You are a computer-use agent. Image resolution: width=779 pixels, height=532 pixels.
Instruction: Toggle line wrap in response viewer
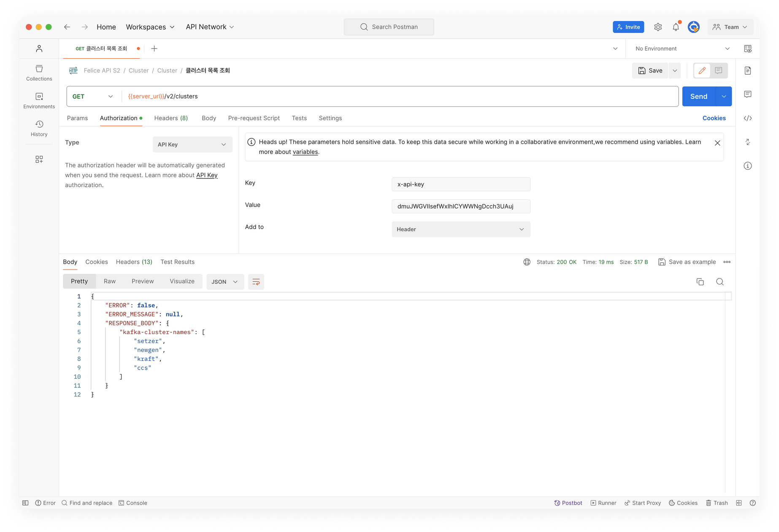[256, 282]
